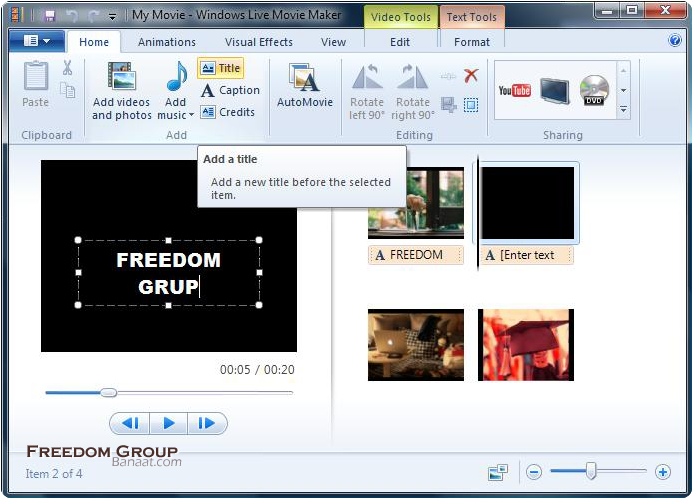Play the movie preview
The width and height of the screenshot is (696, 502).
[169, 423]
